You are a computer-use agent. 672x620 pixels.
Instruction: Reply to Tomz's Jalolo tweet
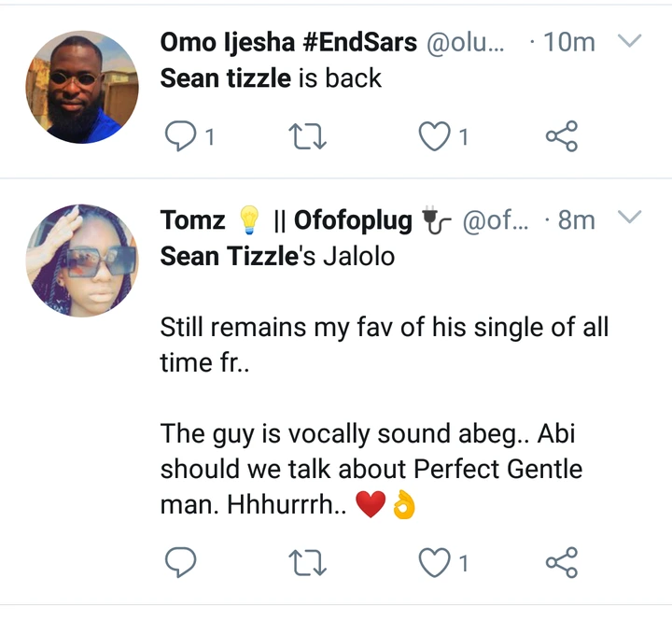click(x=179, y=562)
